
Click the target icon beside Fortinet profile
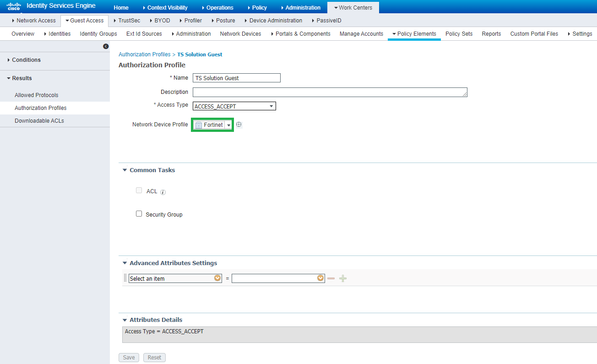coord(239,125)
